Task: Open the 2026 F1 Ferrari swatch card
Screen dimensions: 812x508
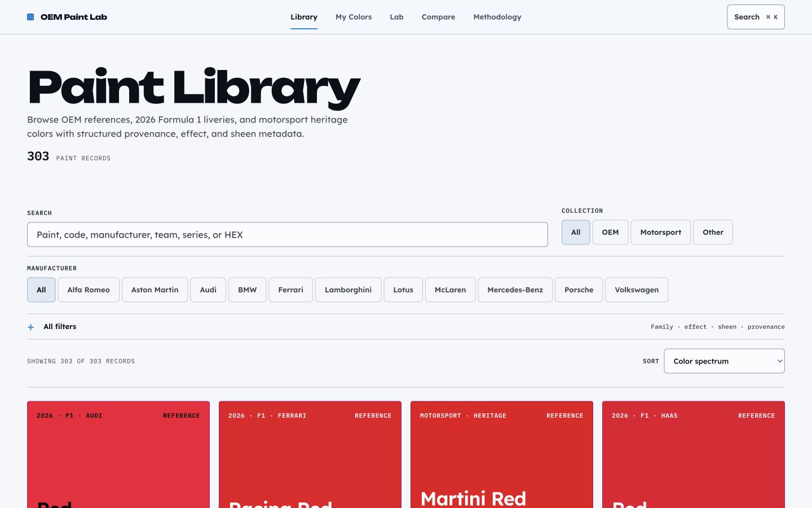Action: pos(310,454)
